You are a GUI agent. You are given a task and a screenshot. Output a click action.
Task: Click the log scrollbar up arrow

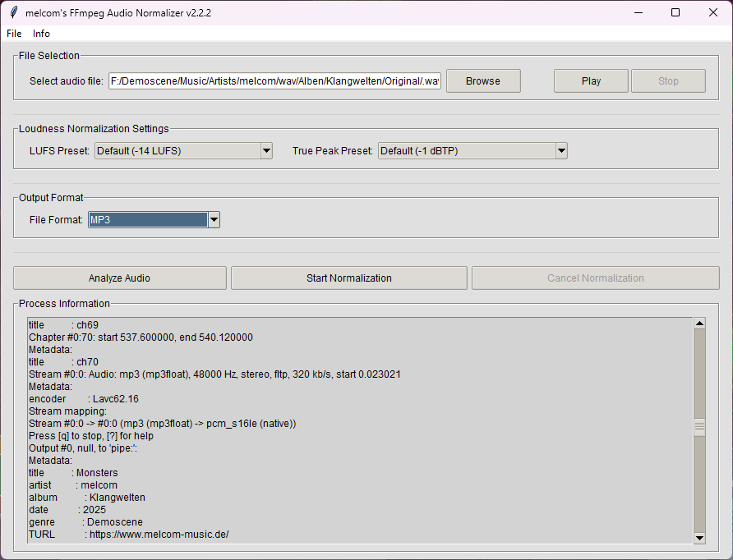pyautogui.click(x=699, y=324)
